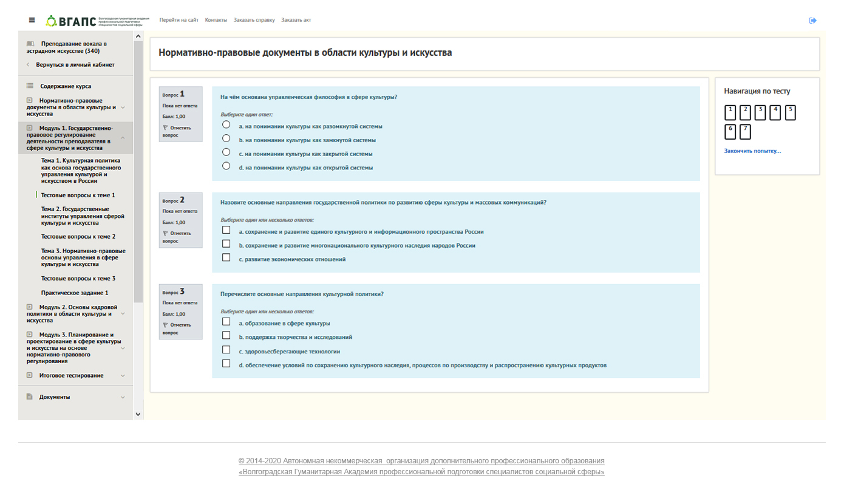Select answer d: культуры как открытой системы
Viewport: 844px width, 504px height.
(226, 166)
